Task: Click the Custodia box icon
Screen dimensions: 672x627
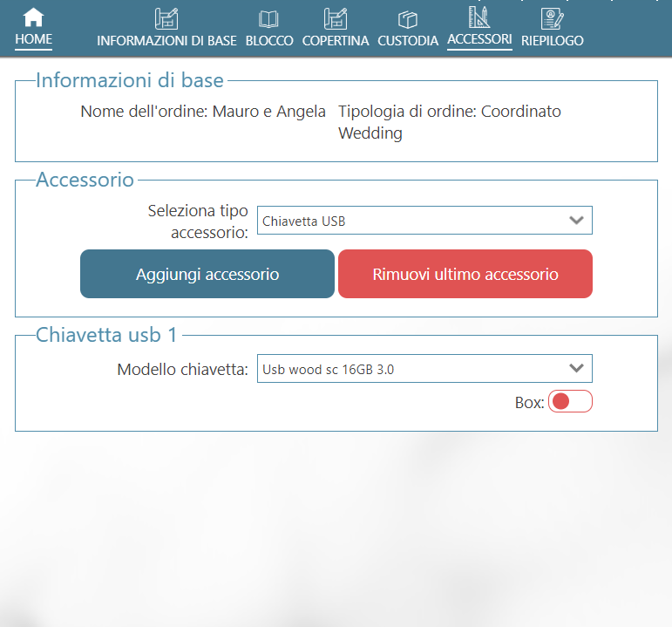Action: [x=408, y=19]
